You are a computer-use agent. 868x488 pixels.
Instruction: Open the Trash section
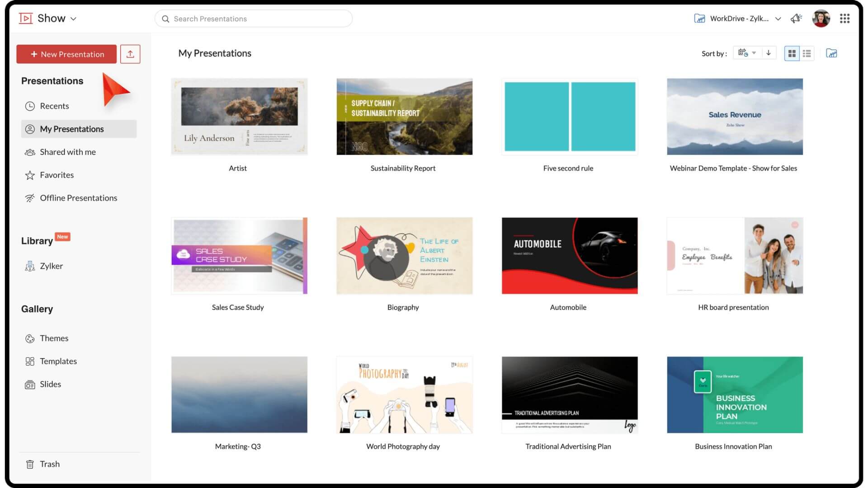(x=49, y=464)
